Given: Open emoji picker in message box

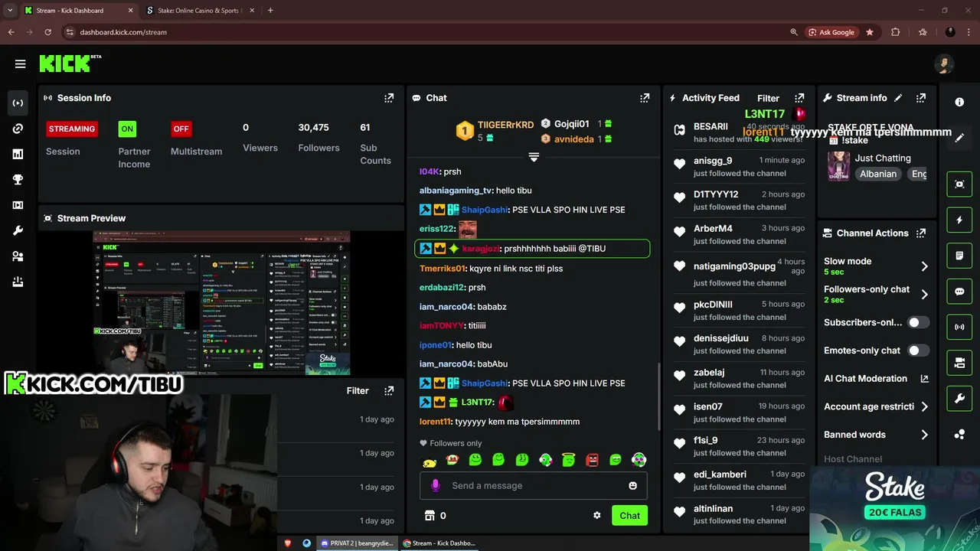Looking at the screenshot, I should tap(632, 485).
